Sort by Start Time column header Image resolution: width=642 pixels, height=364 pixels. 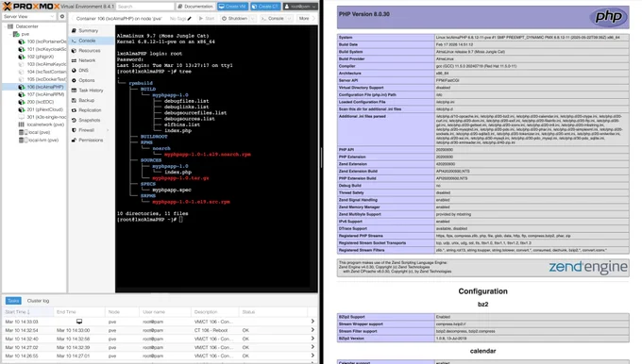[27, 312]
